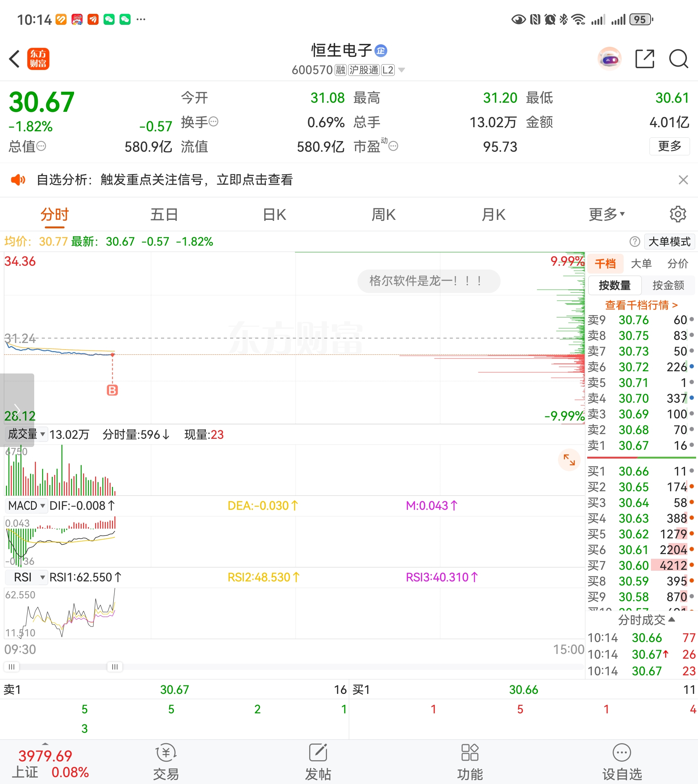This screenshot has height=784, width=698.
Task: Tap the back arrow icon
Action: pos(14,59)
